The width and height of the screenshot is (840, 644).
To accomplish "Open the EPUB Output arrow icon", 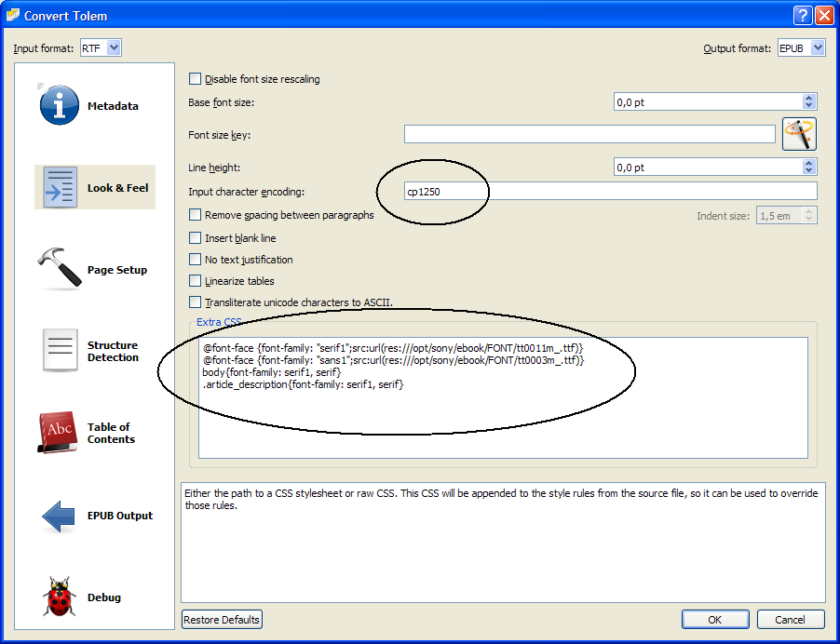I will (58, 517).
